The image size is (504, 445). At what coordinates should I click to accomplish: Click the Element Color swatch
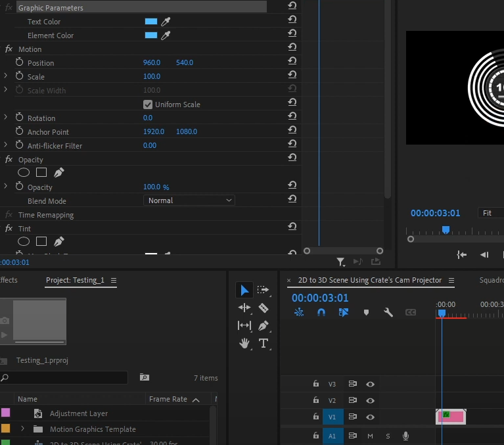coord(151,35)
